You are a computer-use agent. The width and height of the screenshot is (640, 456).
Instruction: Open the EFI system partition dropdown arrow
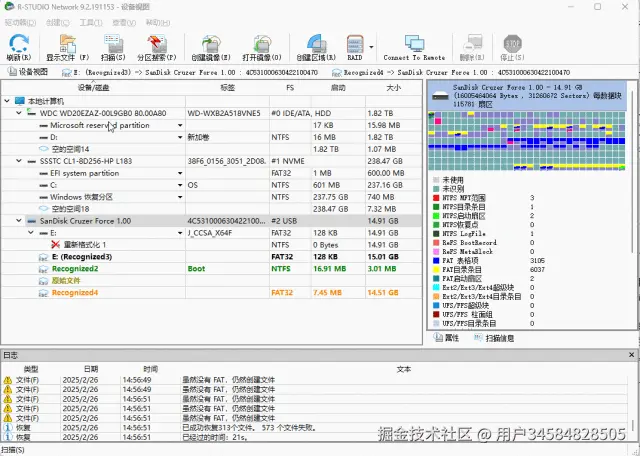pos(180,173)
